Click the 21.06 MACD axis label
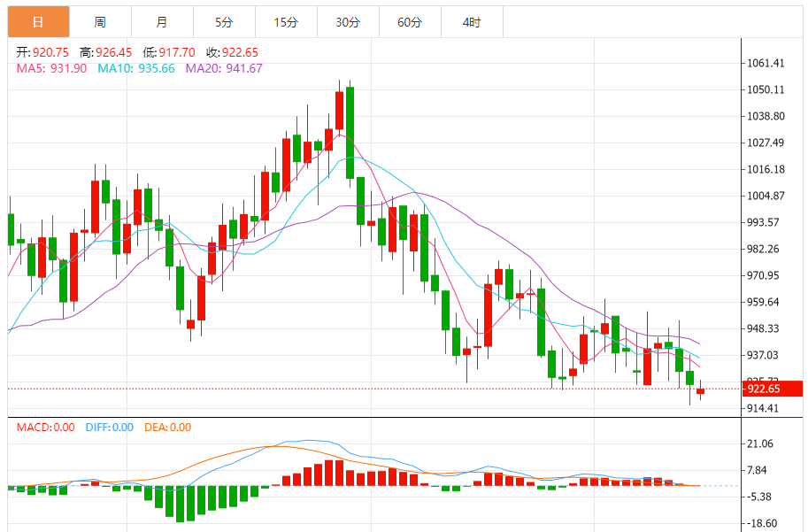The width and height of the screenshot is (808, 532). (x=760, y=443)
